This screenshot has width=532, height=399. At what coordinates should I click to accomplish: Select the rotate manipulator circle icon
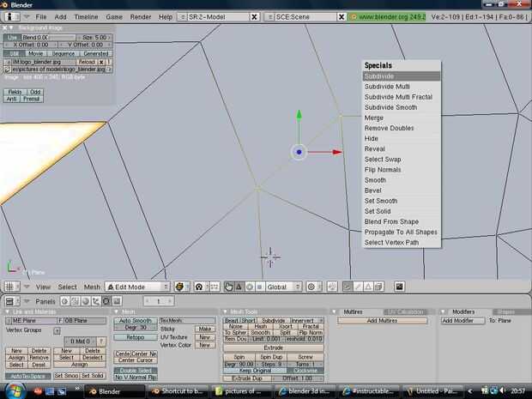click(x=250, y=287)
